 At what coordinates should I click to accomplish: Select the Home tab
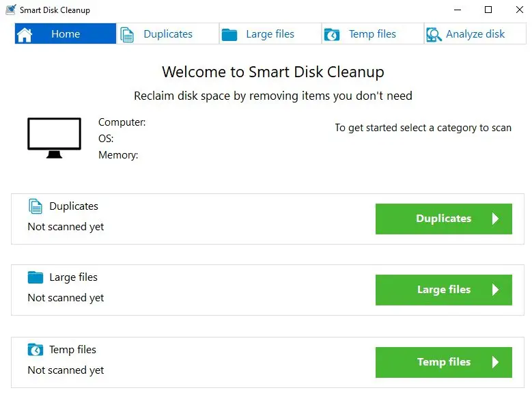[66, 34]
